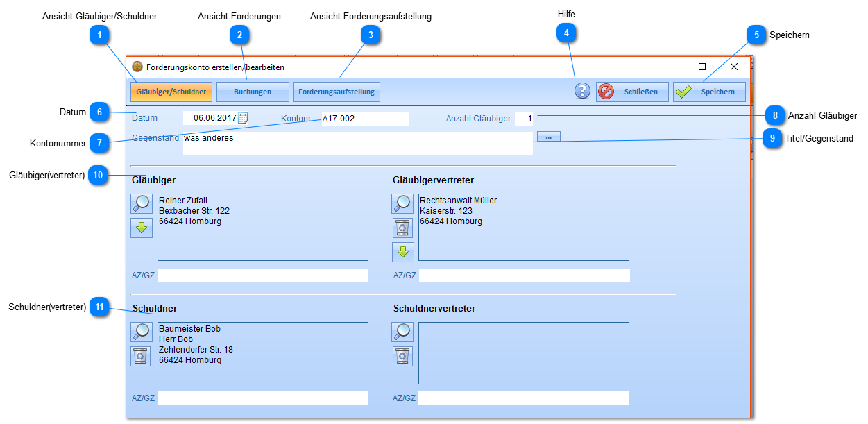Open the Buchungen view
This screenshot has height=424, width=868.
[x=253, y=92]
